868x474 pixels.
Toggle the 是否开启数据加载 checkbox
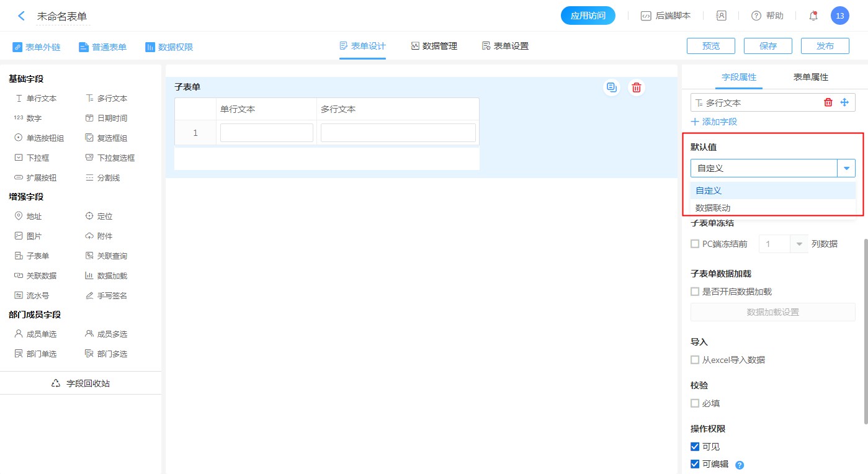pos(695,292)
